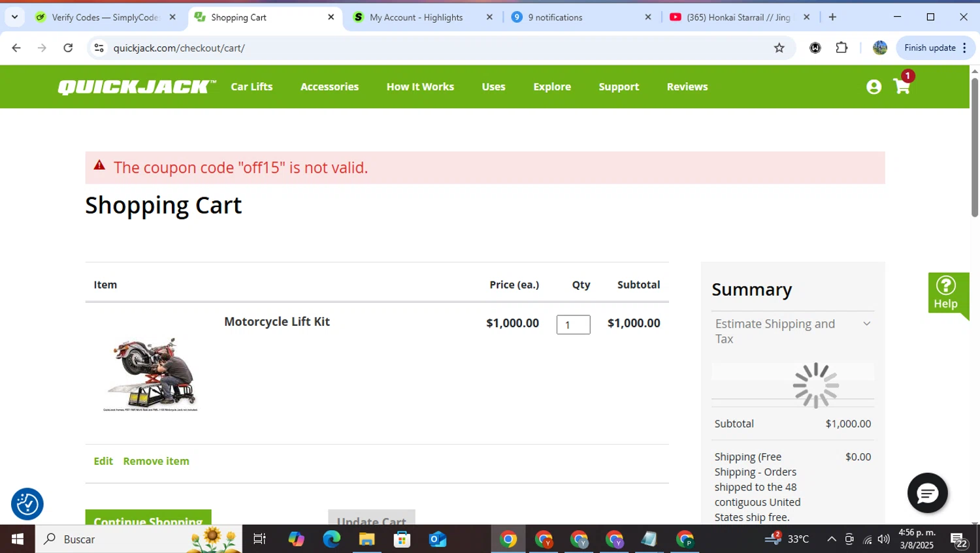Screen dimensions: 980x553
Task: View site information icon in address bar
Action: [x=99, y=48]
